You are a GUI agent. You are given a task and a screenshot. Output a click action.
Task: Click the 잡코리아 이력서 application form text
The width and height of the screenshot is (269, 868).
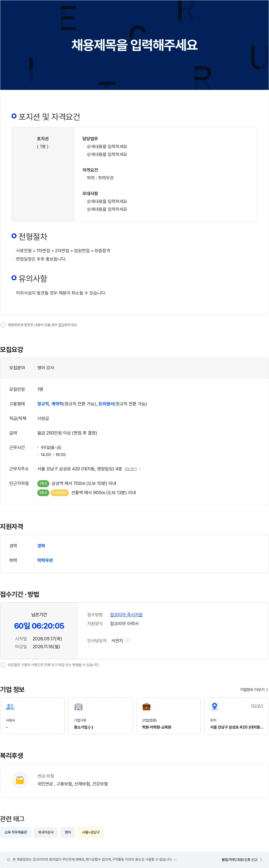tap(124, 623)
